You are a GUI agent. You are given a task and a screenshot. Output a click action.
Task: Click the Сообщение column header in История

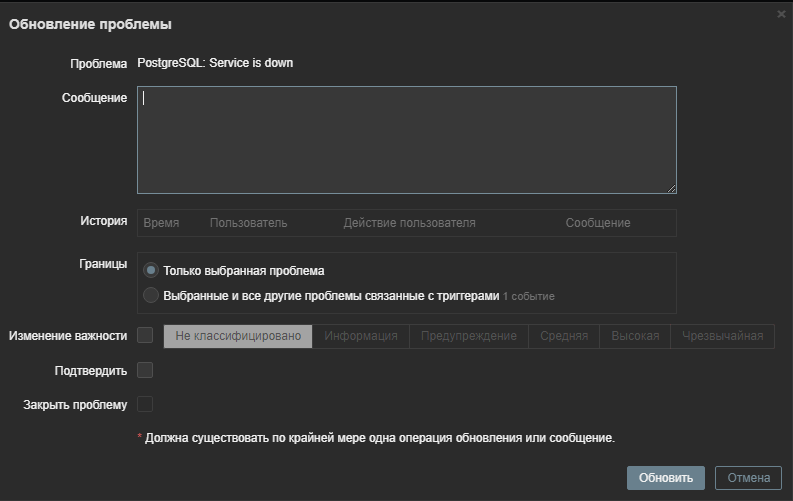click(x=597, y=223)
